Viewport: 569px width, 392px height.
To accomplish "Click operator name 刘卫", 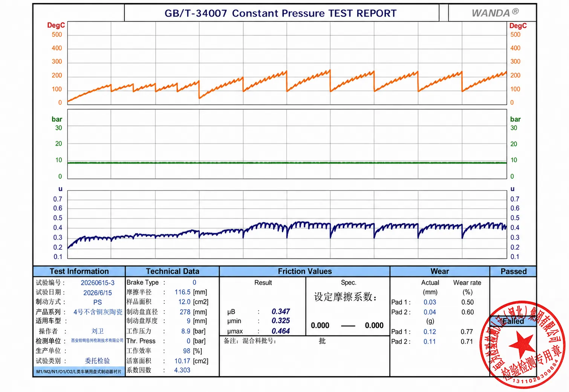I will coord(98,331).
